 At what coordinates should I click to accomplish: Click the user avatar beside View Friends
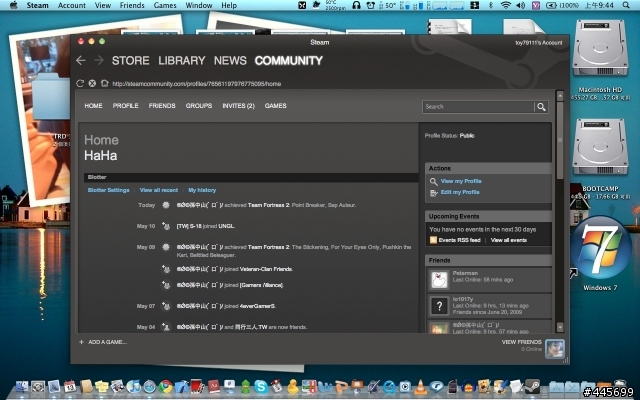click(x=555, y=349)
